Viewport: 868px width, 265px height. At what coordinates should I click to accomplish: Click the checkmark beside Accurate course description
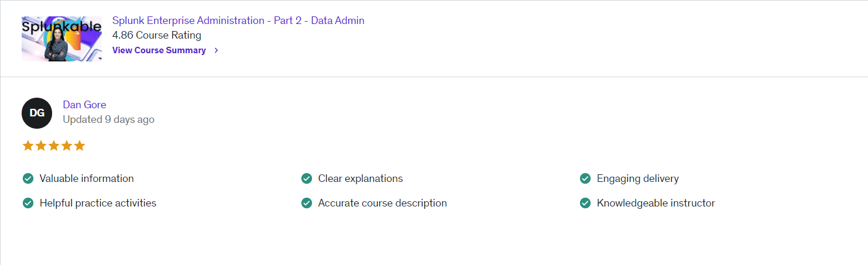[306, 203]
